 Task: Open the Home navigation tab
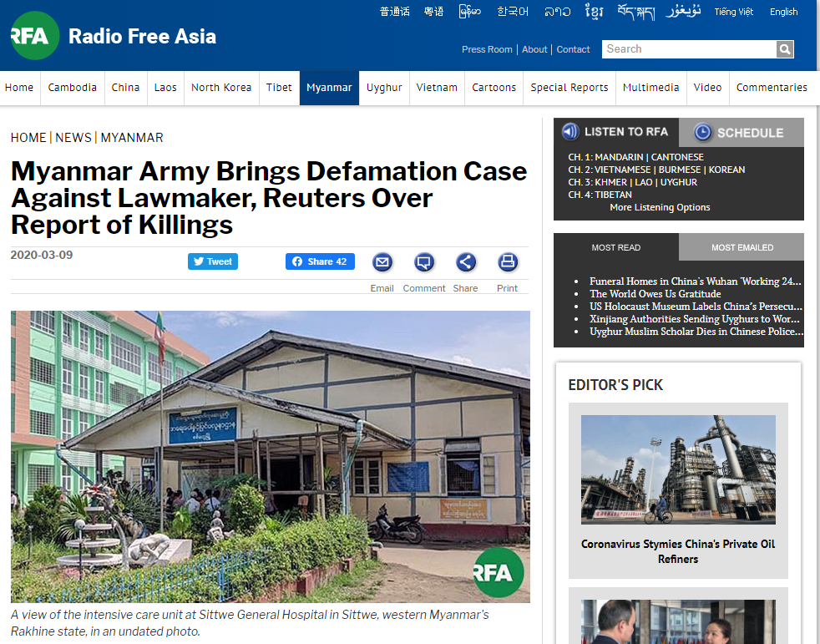pyautogui.click(x=19, y=88)
